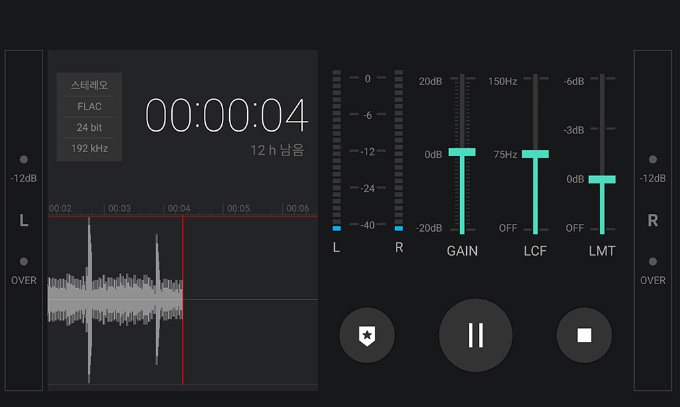This screenshot has height=407, width=680.
Task: Stop the recording
Action: pyautogui.click(x=584, y=335)
